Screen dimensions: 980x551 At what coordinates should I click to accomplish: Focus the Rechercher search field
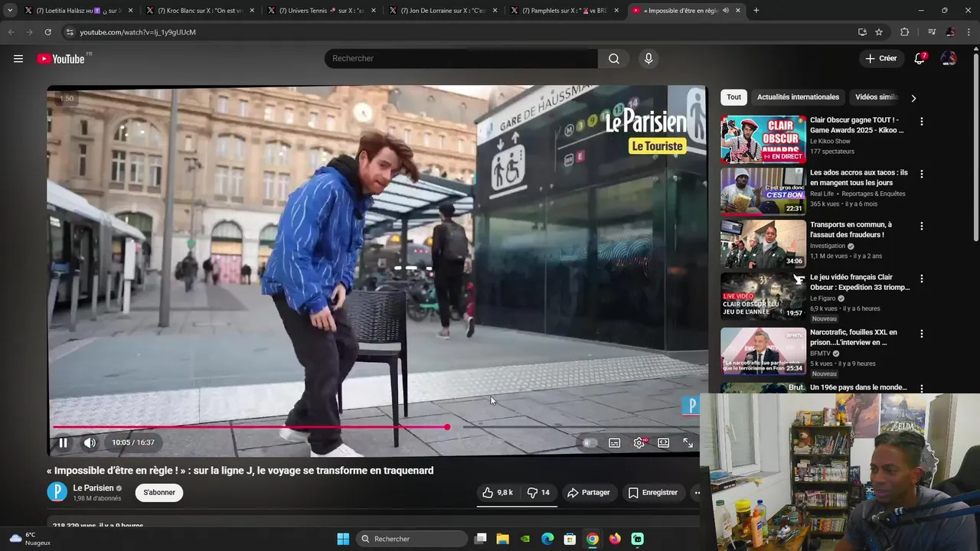tap(461, 59)
